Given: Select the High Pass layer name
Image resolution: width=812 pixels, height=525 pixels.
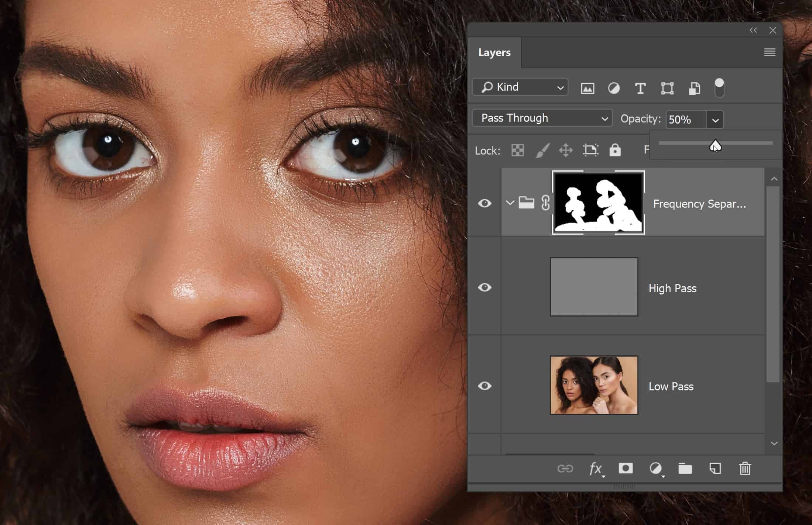Looking at the screenshot, I should [672, 288].
